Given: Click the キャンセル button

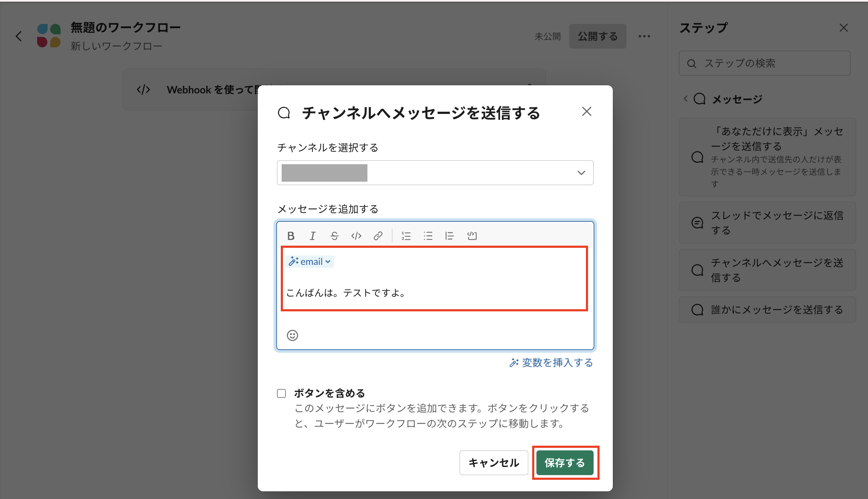Looking at the screenshot, I should point(494,463).
